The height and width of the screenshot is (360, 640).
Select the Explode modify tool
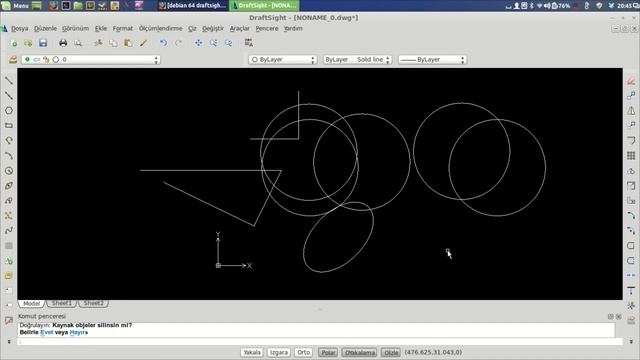(631, 305)
